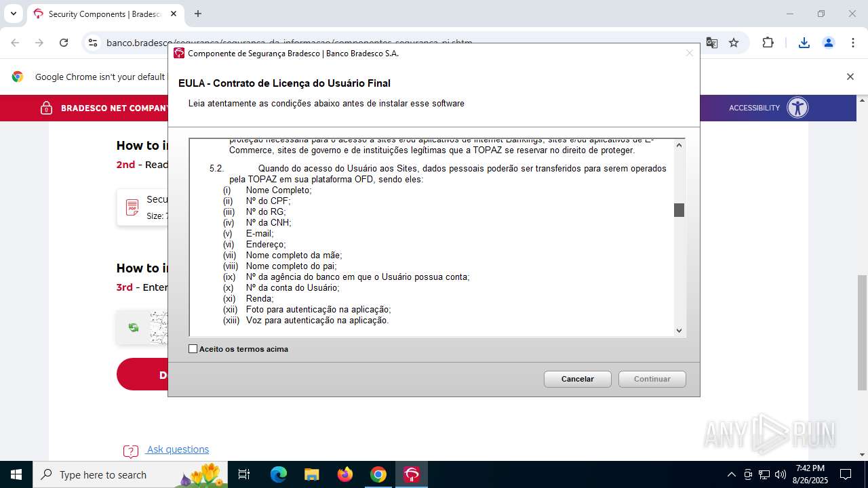The image size is (868, 488).
Task: Open File Explorer from taskbar
Action: 311,474
